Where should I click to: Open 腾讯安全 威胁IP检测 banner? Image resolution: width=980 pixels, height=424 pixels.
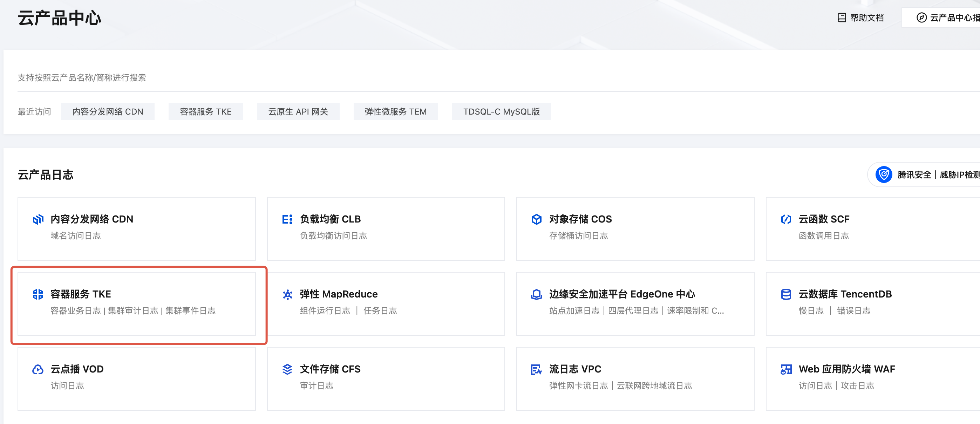click(924, 175)
